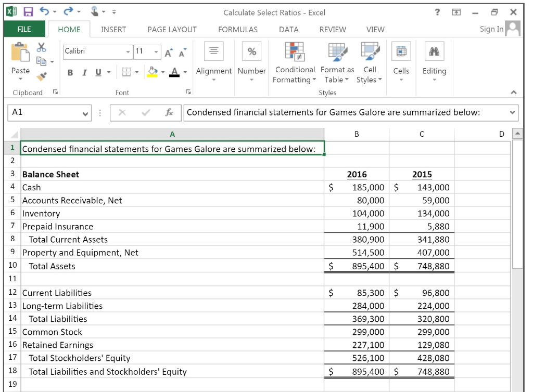Open the FILE menu tab
The width and height of the screenshot is (533, 392).
point(24,30)
